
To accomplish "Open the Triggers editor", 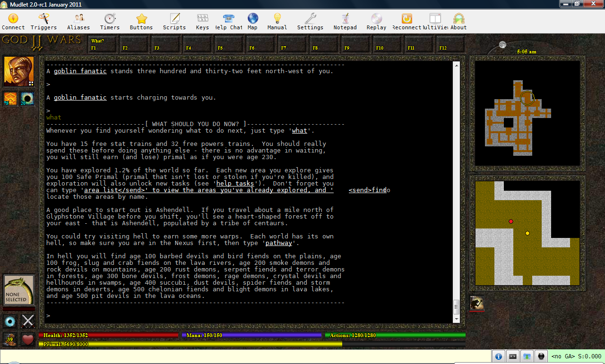I will tap(43, 22).
